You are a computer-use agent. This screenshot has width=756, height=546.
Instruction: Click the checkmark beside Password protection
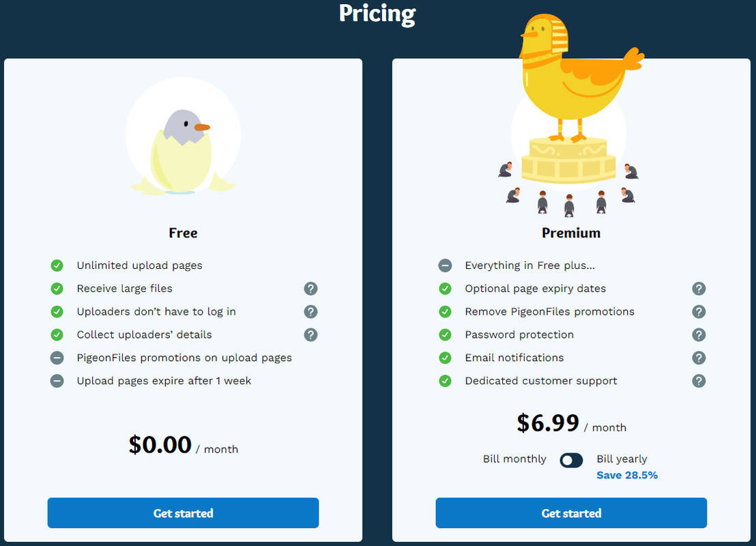pyautogui.click(x=445, y=335)
